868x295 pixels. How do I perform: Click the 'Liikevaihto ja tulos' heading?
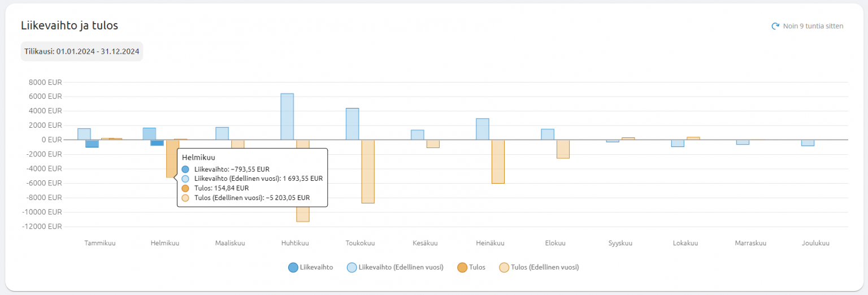[x=70, y=25]
